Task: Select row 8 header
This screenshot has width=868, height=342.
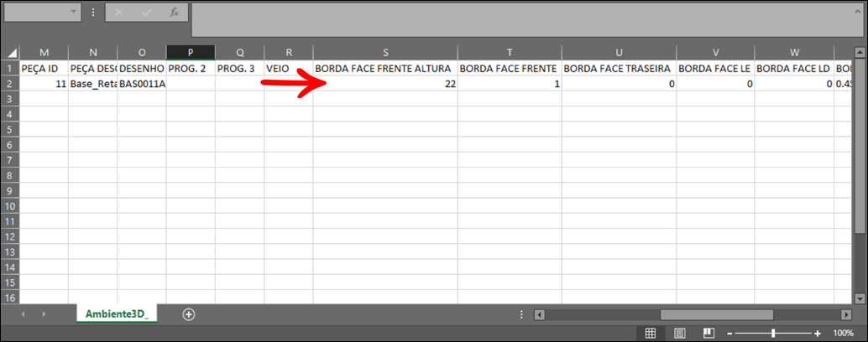Action: click(11, 175)
